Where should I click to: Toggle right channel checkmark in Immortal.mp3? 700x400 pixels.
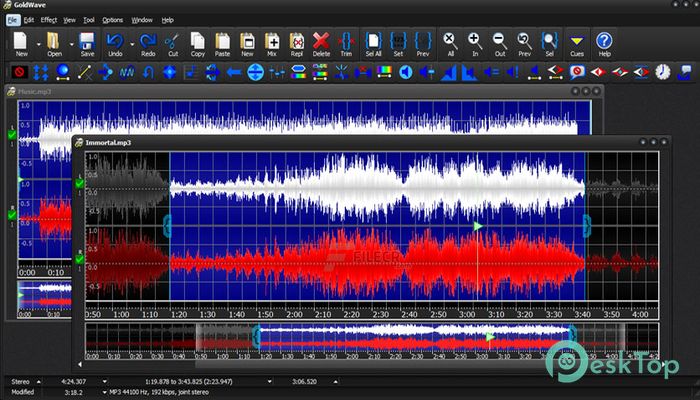pyautogui.click(x=79, y=259)
